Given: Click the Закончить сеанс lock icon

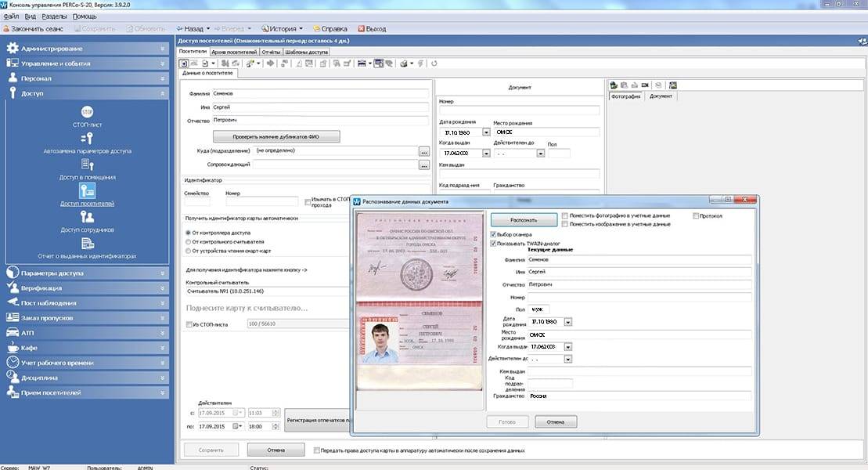Looking at the screenshot, I should (x=8, y=29).
